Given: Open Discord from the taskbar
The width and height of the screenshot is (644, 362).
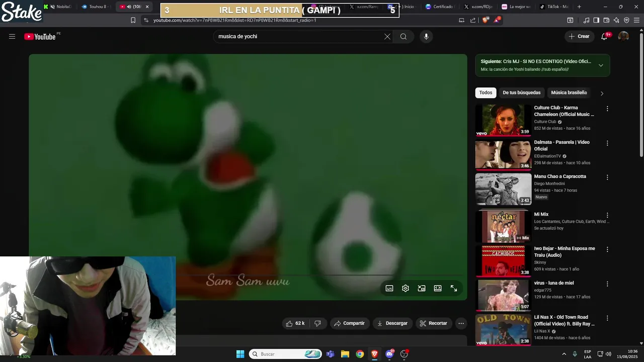Looking at the screenshot, I should (x=389, y=354).
